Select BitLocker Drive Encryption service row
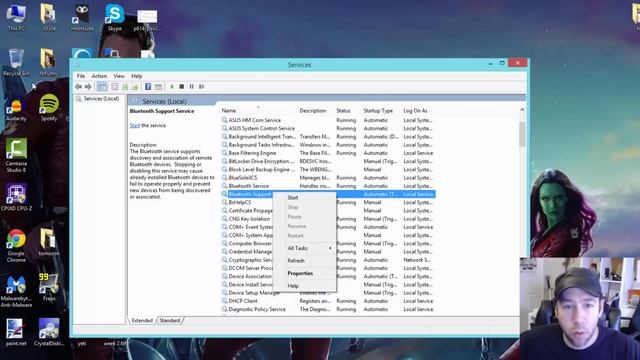The width and height of the screenshot is (640, 360). click(x=328, y=161)
